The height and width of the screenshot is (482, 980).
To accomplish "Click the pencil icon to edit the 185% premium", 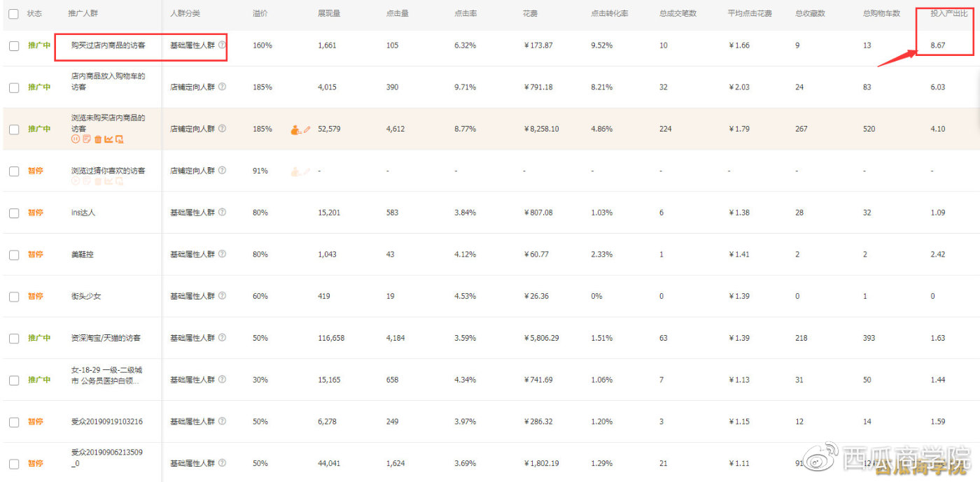I will pos(306,129).
